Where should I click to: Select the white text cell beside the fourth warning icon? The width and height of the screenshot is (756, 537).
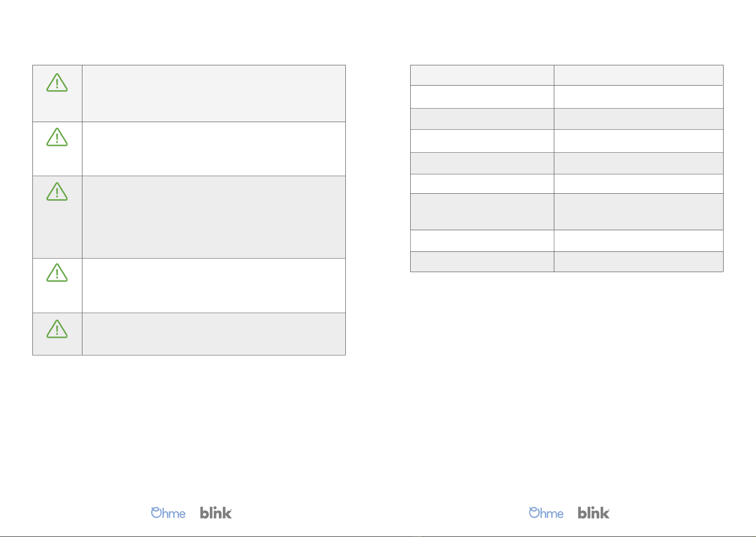coord(214,286)
